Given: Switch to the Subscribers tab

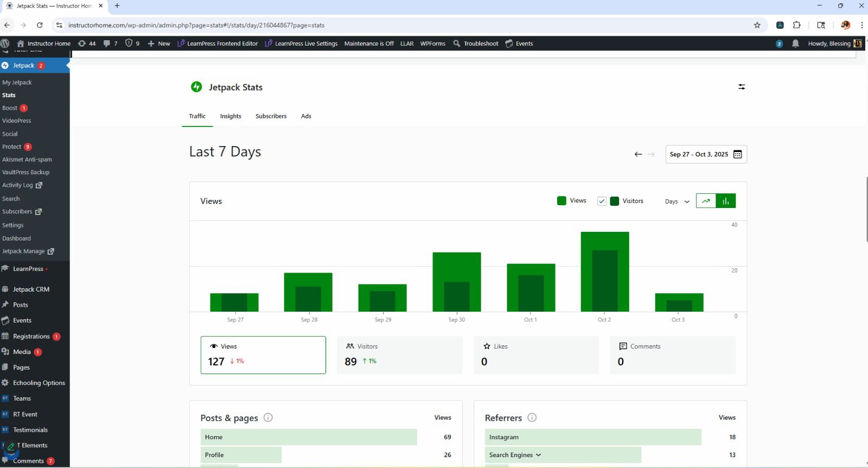Looking at the screenshot, I should tap(271, 116).
